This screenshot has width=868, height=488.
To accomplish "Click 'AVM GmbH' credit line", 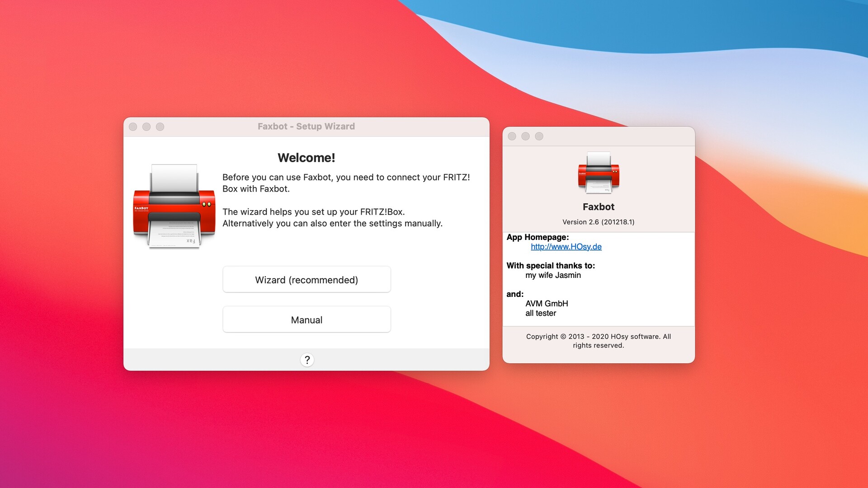I will coord(547,304).
